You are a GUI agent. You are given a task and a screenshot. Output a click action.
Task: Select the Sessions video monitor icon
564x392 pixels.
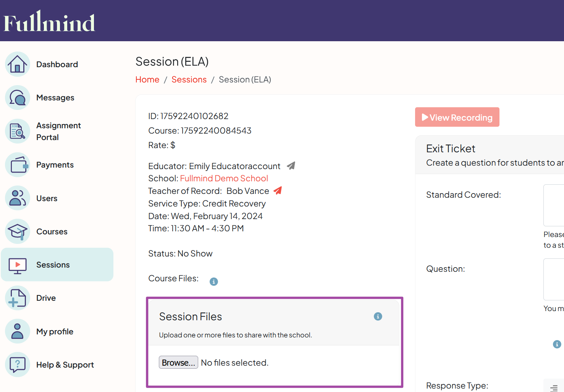17,265
